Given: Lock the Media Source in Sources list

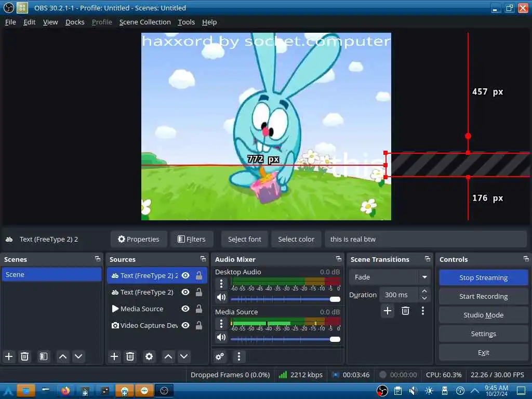Looking at the screenshot, I should [199, 309].
